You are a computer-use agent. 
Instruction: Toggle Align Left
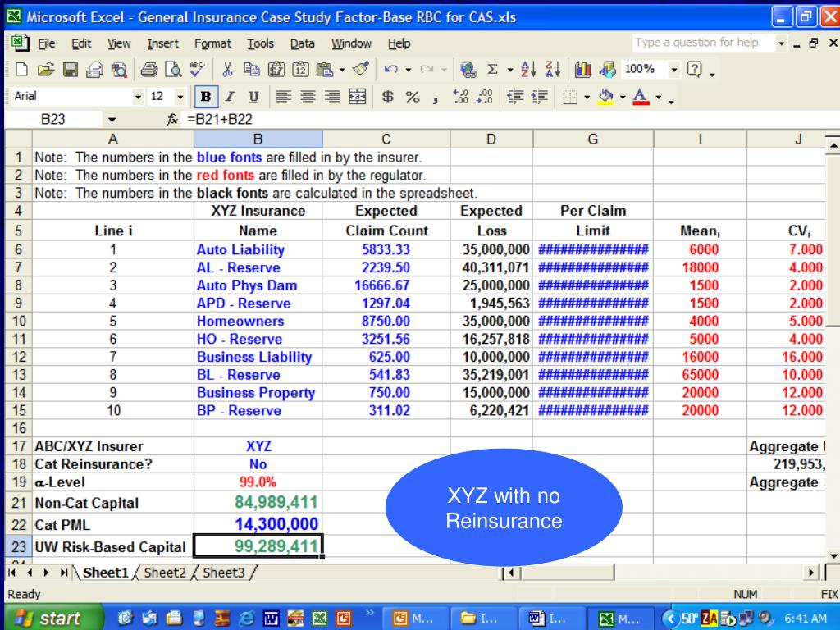283,97
